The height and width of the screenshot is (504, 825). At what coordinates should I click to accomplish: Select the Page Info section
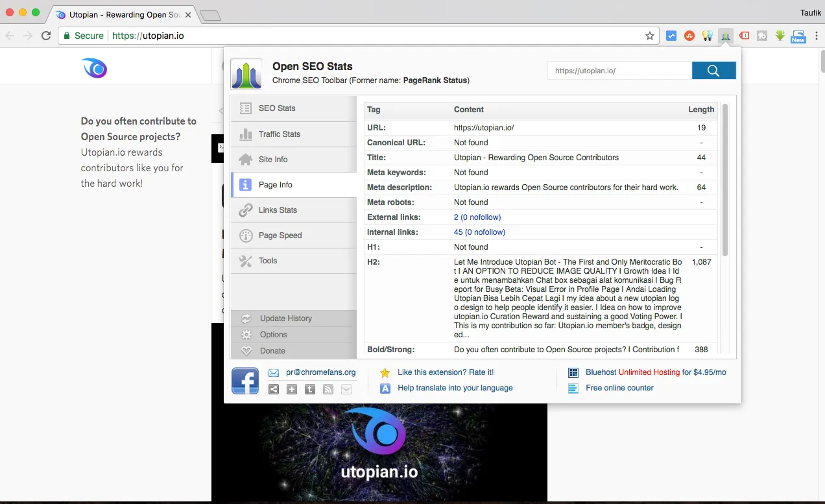tap(294, 185)
